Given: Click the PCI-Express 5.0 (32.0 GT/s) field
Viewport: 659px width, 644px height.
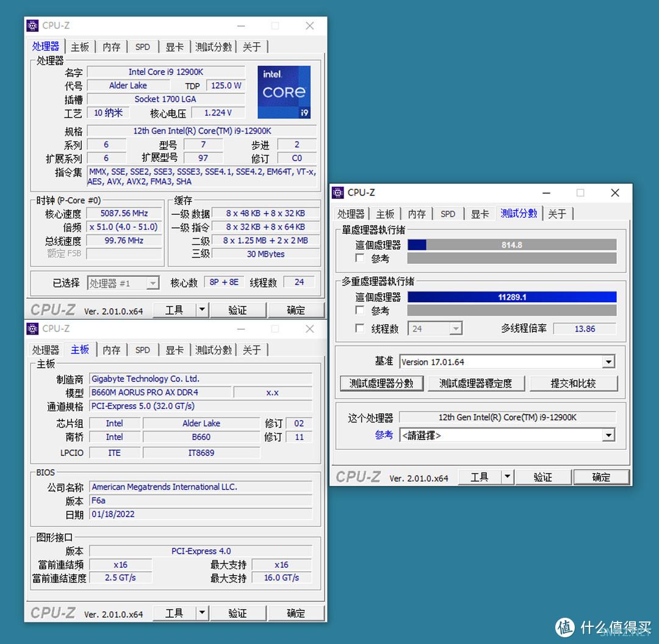Looking at the screenshot, I should 201,406.
